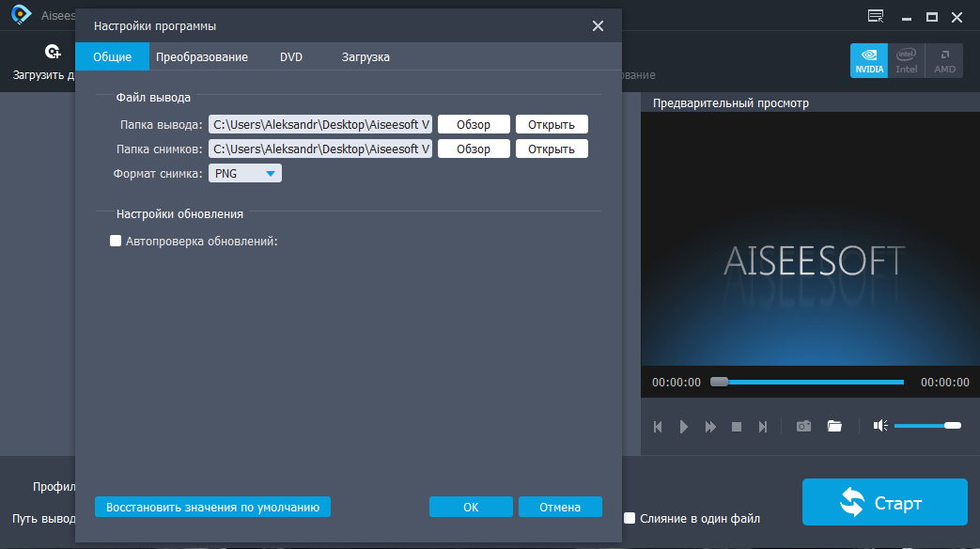Take a snapshot with camera icon
This screenshot has height=549, width=980.
pos(803,426)
